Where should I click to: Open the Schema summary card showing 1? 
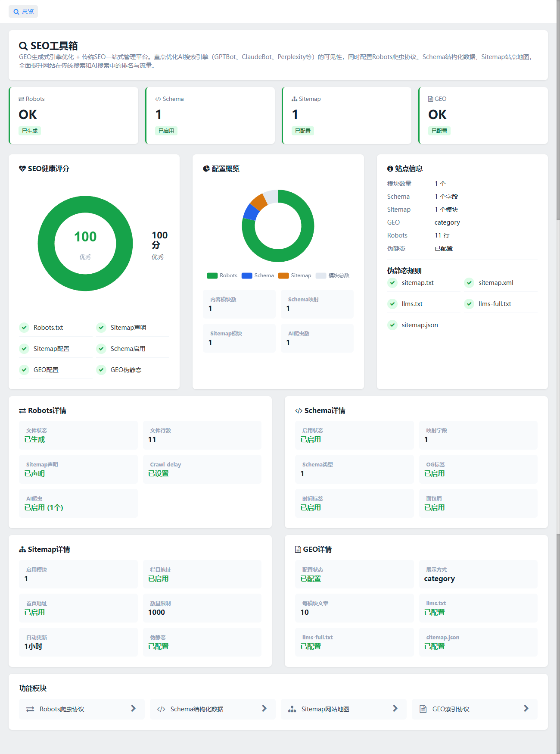click(210, 116)
